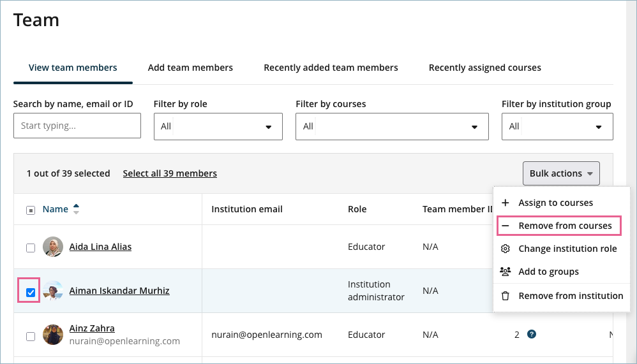Click the trash icon for Remove from institution
637x364 pixels.
click(x=506, y=296)
